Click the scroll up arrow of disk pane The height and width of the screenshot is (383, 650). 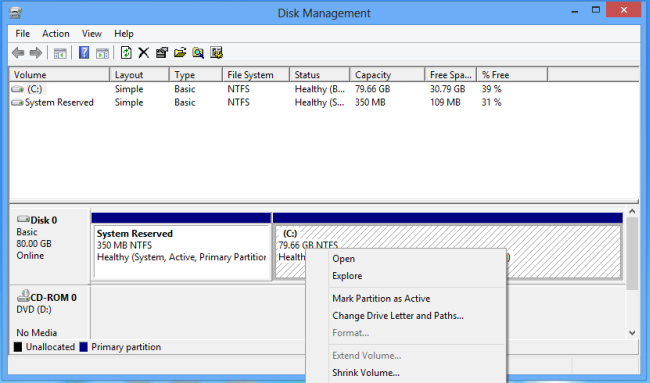(x=632, y=212)
